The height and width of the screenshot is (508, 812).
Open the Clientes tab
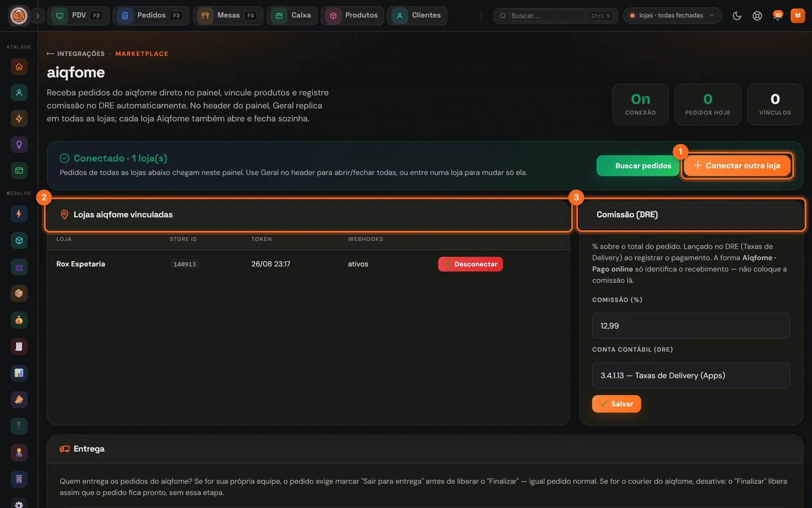pyautogui.click(x=417, y=16)
